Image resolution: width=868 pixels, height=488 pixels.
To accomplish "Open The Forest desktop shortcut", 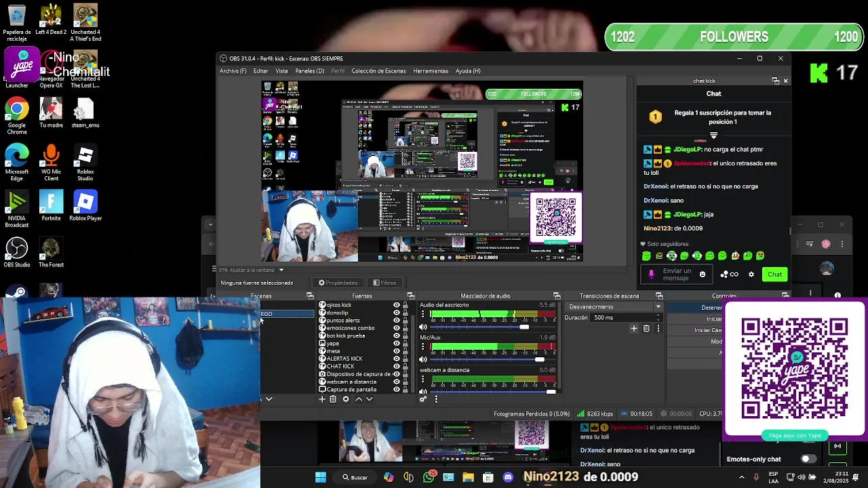I will click(51, 252).
